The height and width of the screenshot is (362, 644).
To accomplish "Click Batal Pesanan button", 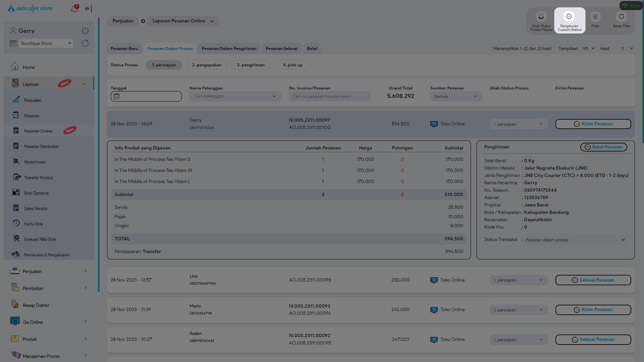I will click(x=603, y=147).
